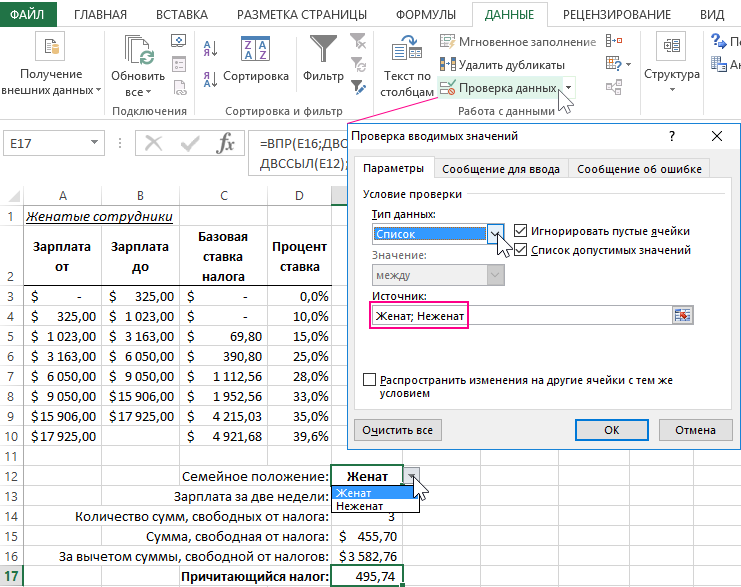Click the Refresh All icon
The height and width of the screenshot is (587, 741).
point(138,50)
